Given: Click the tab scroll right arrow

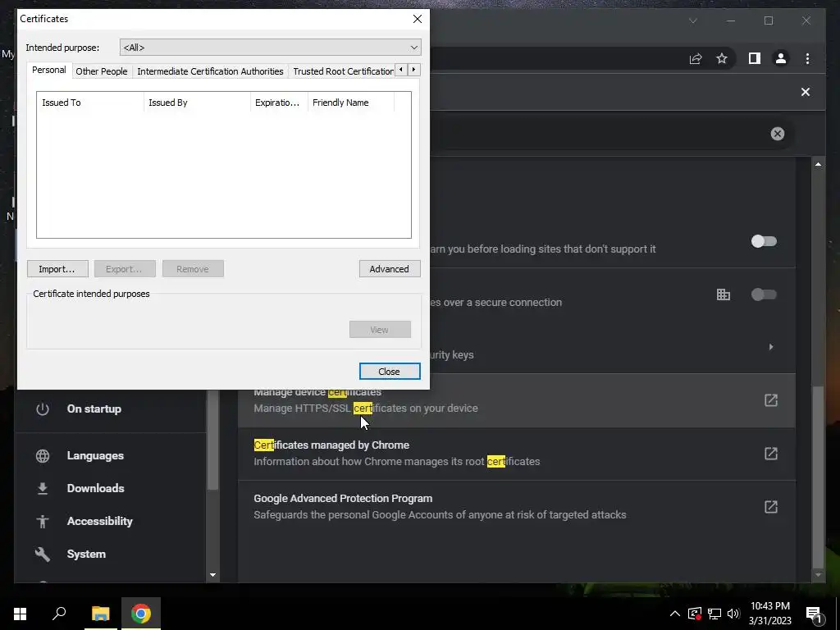Looking at the screenshot, I should [413, 70].
